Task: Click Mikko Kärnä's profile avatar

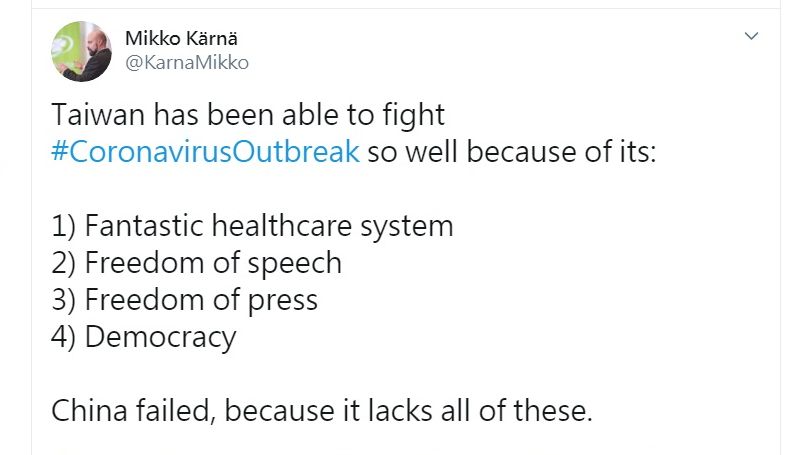Action: pos(82,51)
